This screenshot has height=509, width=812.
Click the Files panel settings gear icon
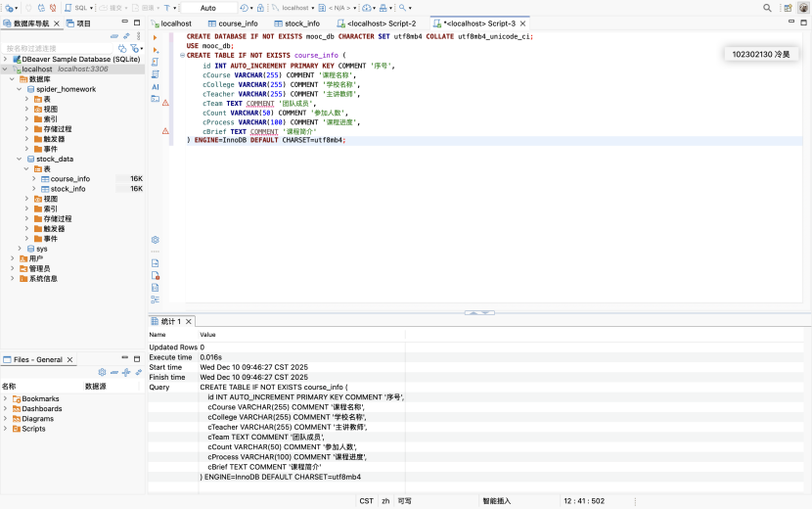point(102,372)
